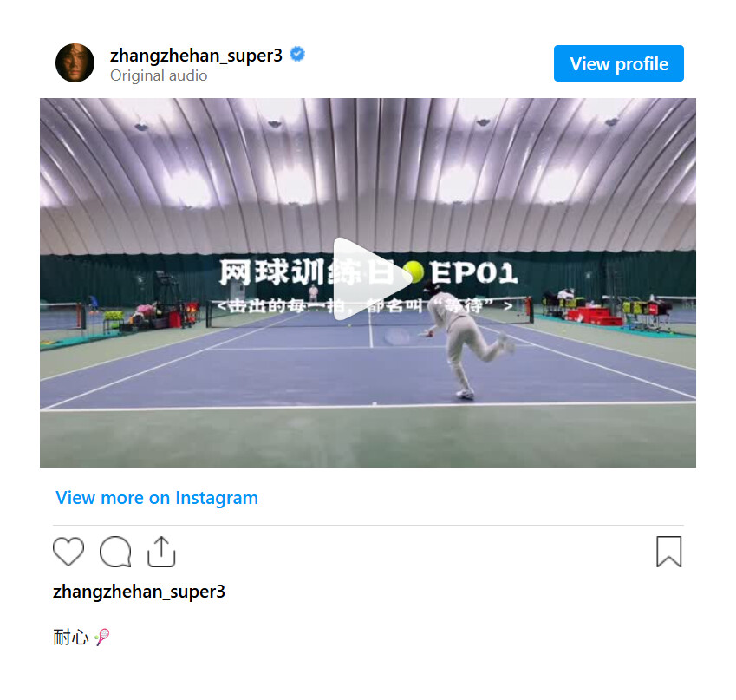The height and width of the screenshot is (700, 736).
Task: Click the red ball baskets in video
Action: pos(592,315)
